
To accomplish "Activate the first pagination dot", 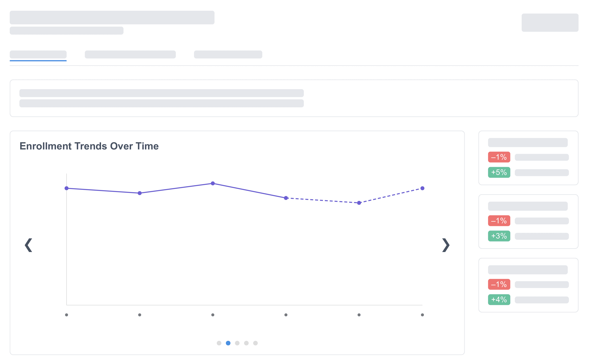I will point(219,343).
